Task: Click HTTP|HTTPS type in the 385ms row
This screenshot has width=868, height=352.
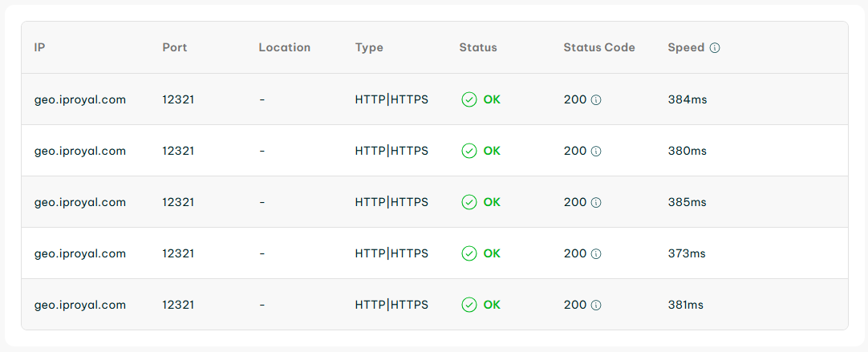Action: click(392, 203)
